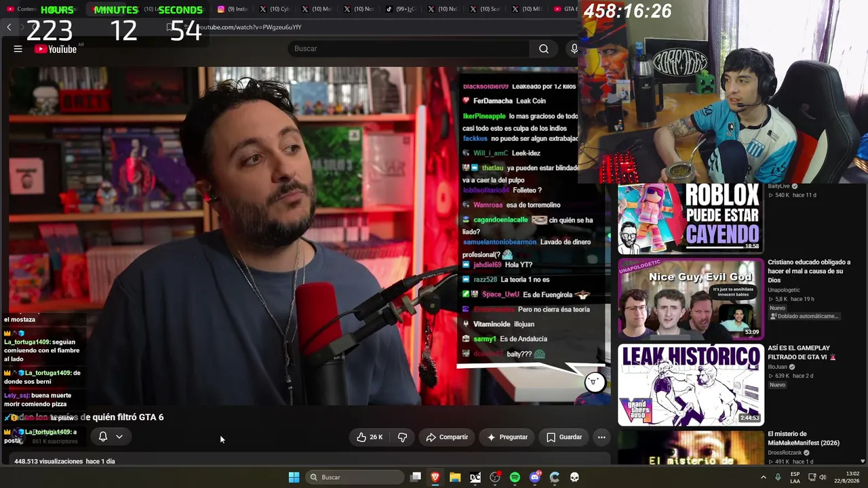Open the El misterio de MiaMakeManifest thumbnail
Viewport: 868px width, 488px height.
[x=690, y=447]
